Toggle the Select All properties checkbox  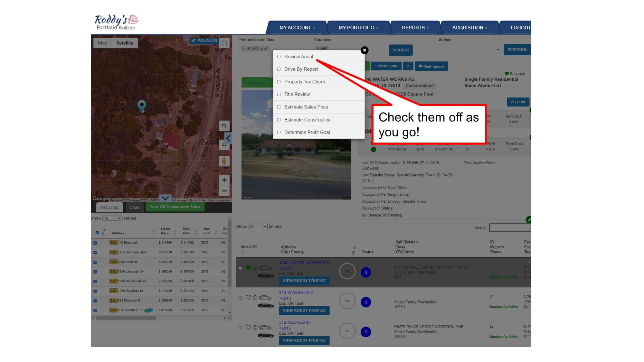(x=242, y=252)
